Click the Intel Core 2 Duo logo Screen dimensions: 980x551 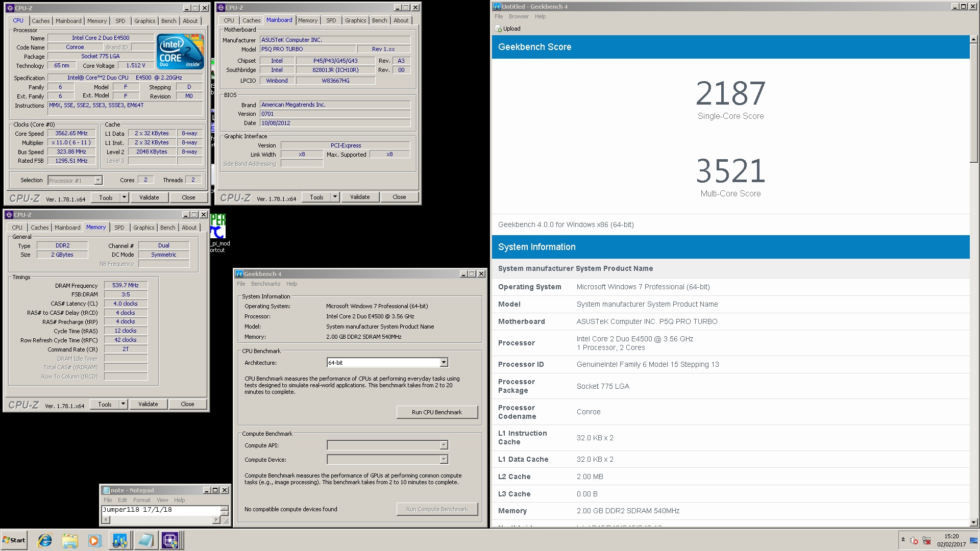click(180, 52)
